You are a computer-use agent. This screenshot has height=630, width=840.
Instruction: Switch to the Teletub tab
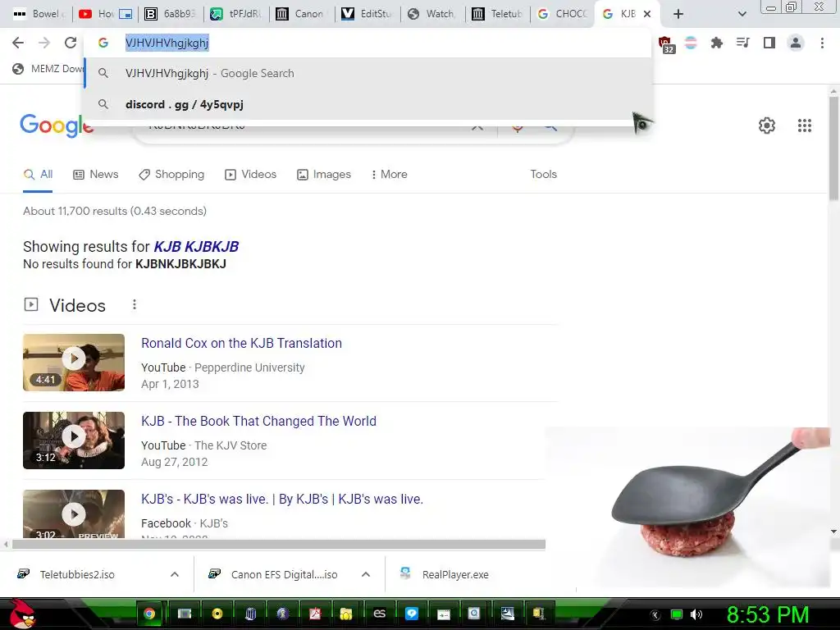pos(498,14)
